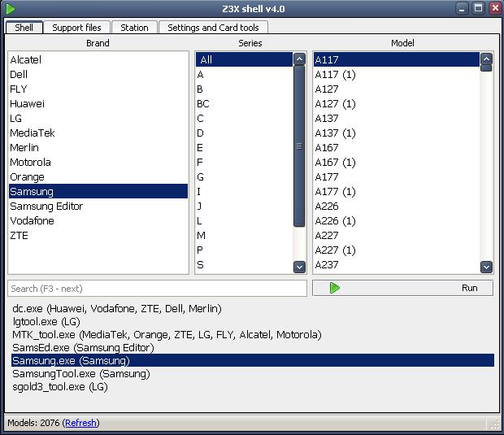Select model A137 (1)

point(397,133)
